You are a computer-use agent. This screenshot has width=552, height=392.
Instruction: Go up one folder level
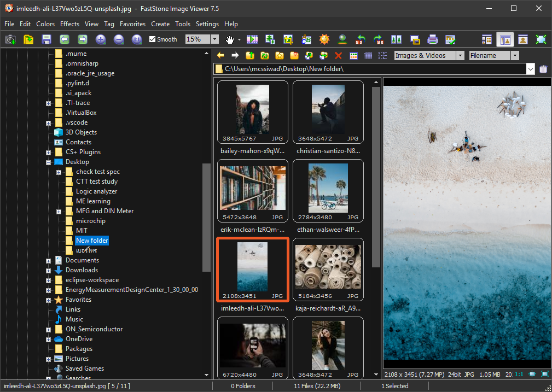point(250,56)
